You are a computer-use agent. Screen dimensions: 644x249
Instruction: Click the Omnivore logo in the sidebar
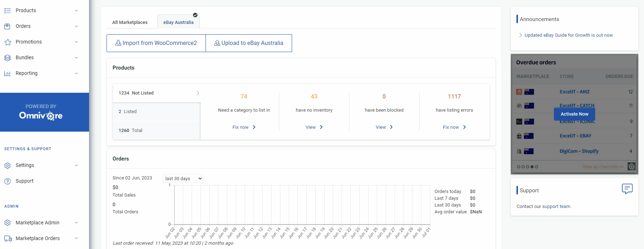click(41, 116)
